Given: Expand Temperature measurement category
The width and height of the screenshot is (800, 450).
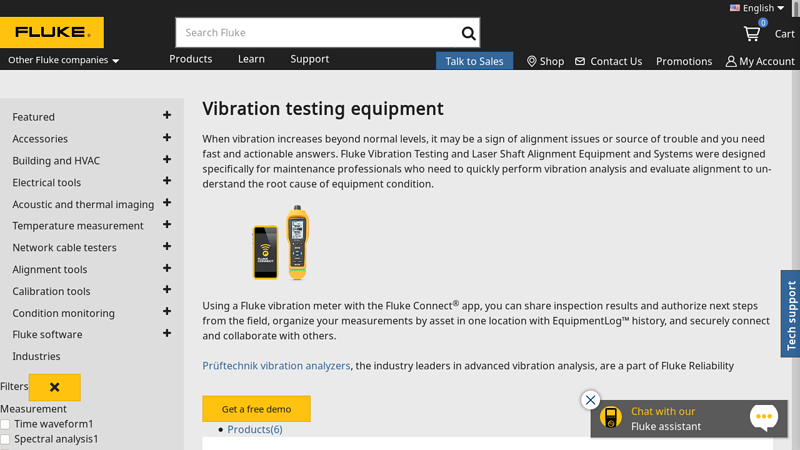Looking at the screenshot, I should tap(167, 224).
